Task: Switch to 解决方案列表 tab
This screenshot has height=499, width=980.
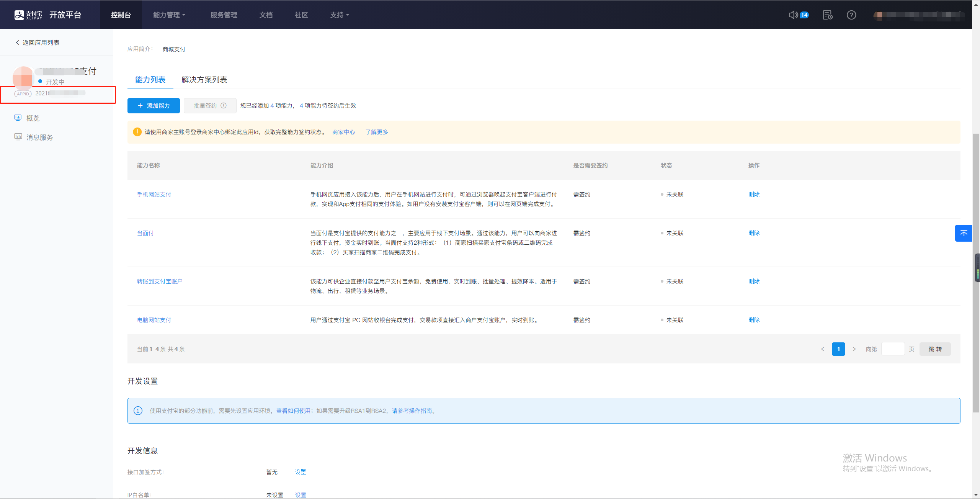Action: pyautogui.click(x=204, y=80)
